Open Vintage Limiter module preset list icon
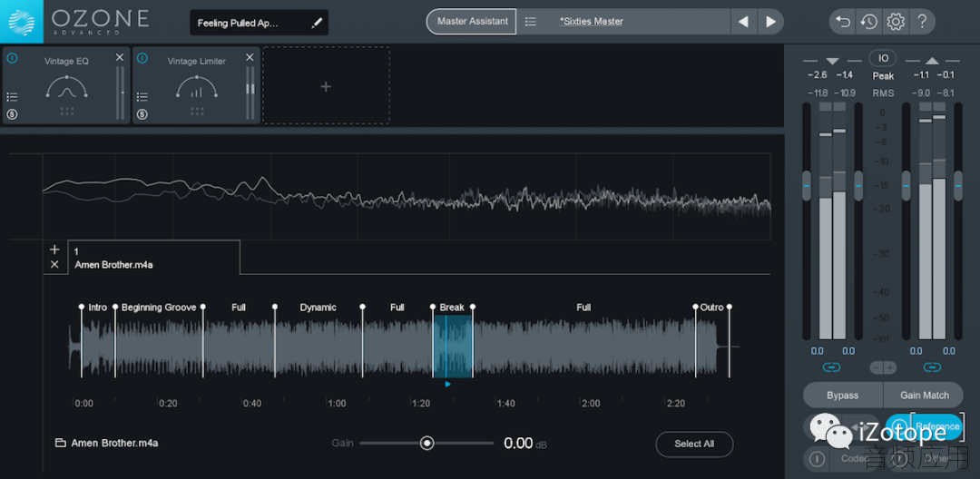 (x=142, y=97)
